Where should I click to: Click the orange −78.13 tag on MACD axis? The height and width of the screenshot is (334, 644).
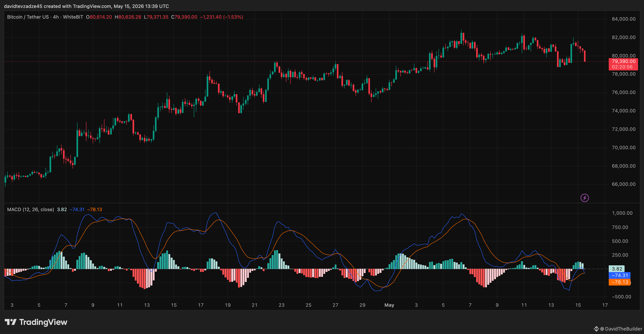tap(619, 282)
